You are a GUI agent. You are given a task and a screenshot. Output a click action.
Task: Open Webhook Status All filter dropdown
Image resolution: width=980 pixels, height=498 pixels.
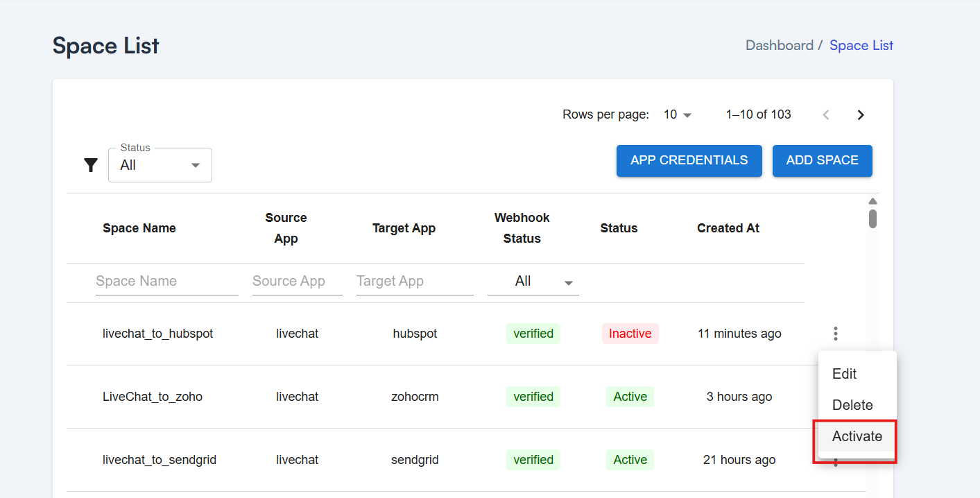[533, 281]
